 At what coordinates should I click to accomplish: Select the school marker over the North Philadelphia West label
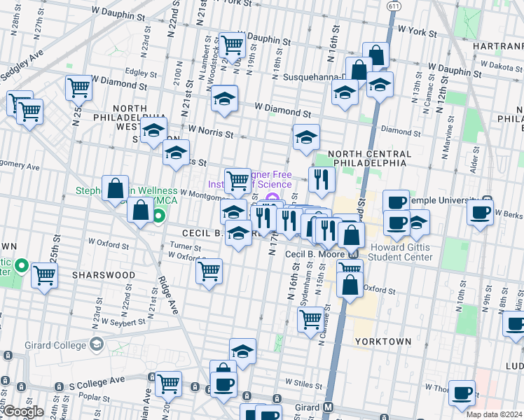pyautogui.click(x=153, y=130)
